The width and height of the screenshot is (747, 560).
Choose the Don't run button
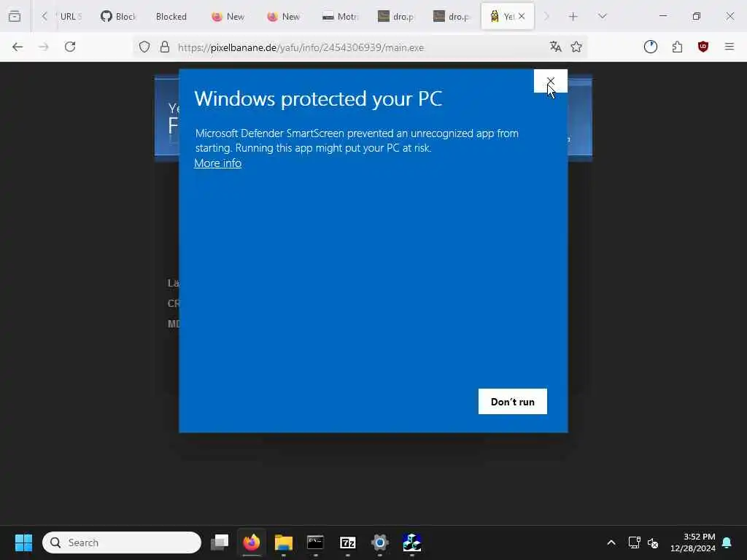pyautogui.click(x=513, y=402)
